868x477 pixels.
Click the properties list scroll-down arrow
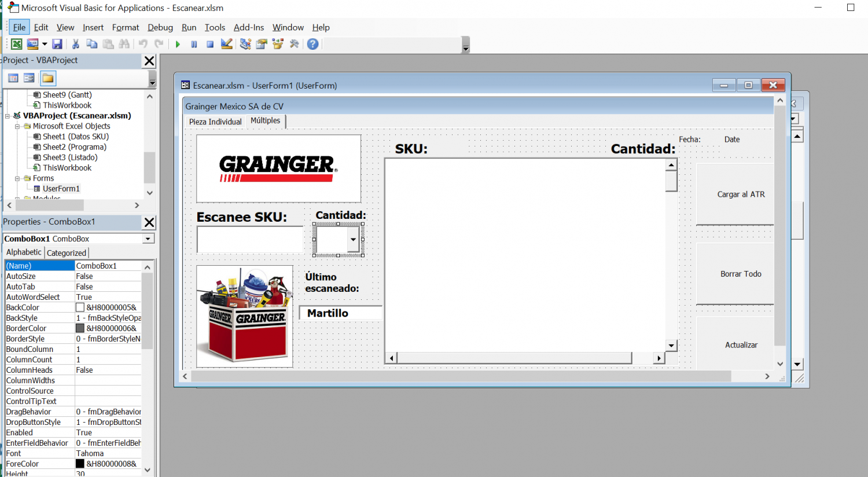coord(148,470)
